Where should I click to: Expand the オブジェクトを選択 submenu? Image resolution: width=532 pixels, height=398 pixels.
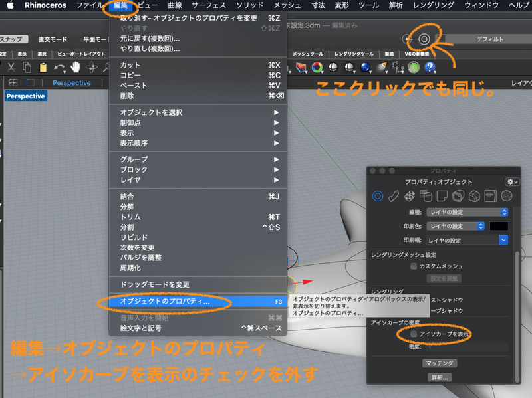click(198, 112)
